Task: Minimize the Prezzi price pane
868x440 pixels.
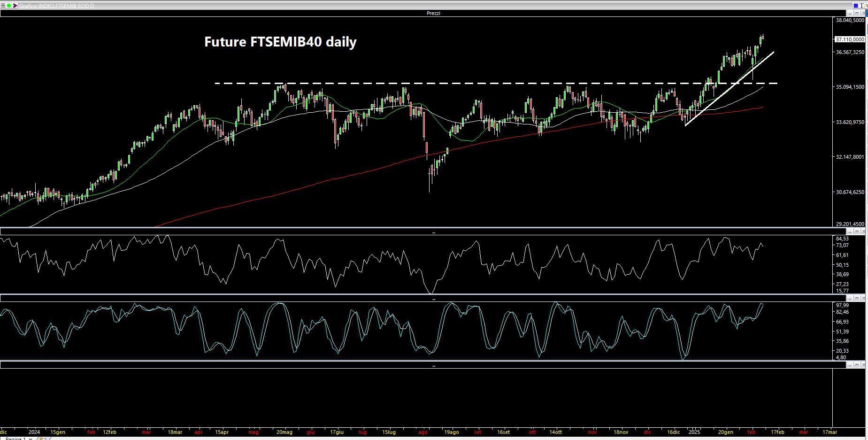Action: (x=850, y=13)
